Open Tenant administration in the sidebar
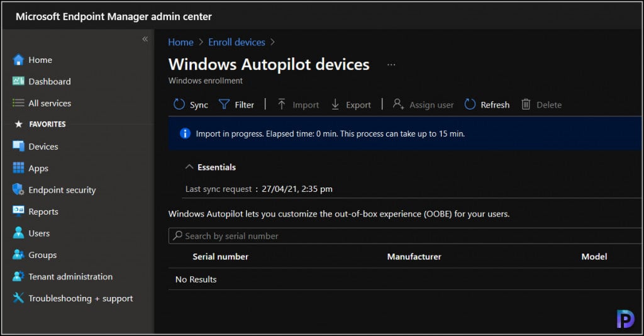This screenshot has width=644, height=336. click(70, 276)
